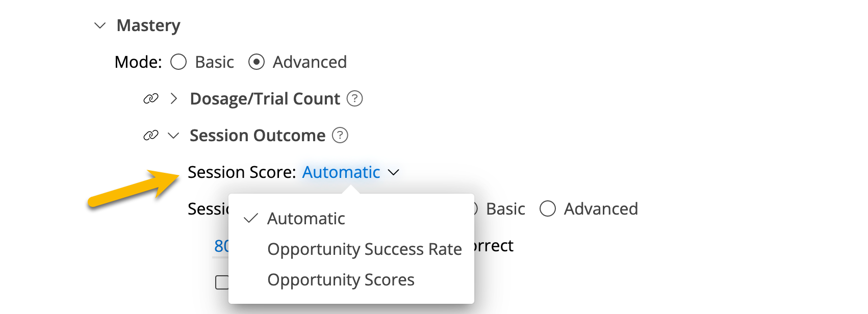
Task: Choose Opportunity Success Rate option
Action: [x=365, y=249]
